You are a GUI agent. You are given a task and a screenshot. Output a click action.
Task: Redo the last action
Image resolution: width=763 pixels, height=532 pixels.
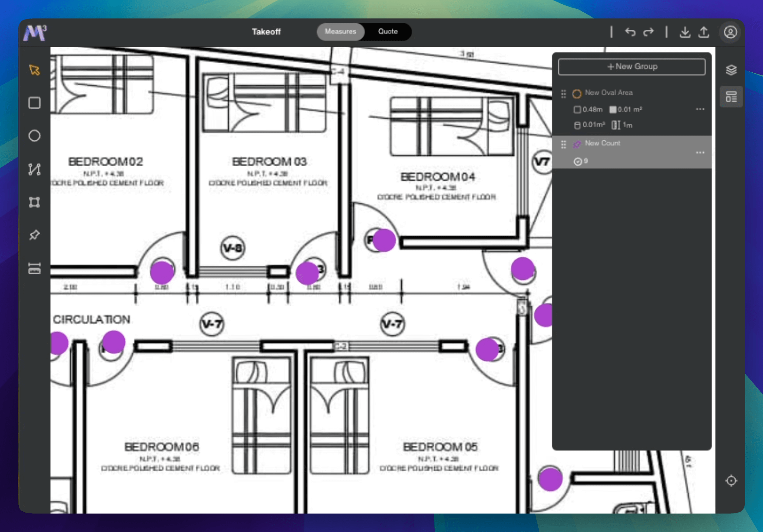pos(648,32)
